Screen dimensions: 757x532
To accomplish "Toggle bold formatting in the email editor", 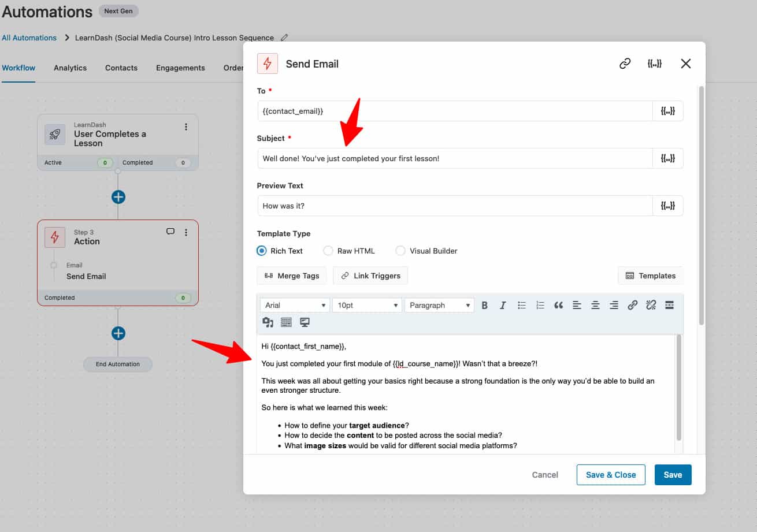I will click(485, 305).
